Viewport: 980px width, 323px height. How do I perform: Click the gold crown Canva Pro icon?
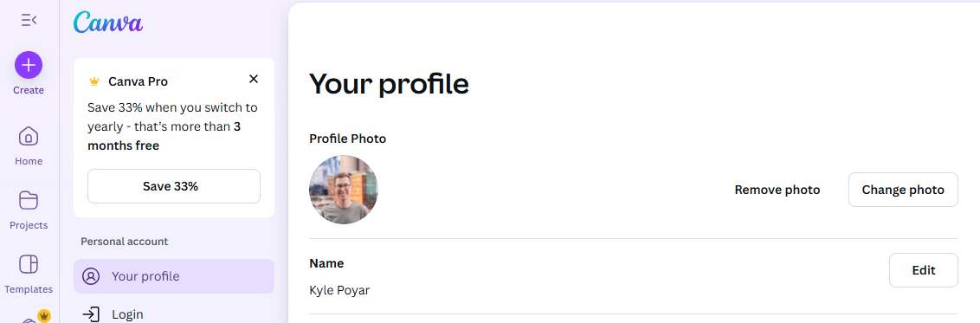click(x=94, y=81)
